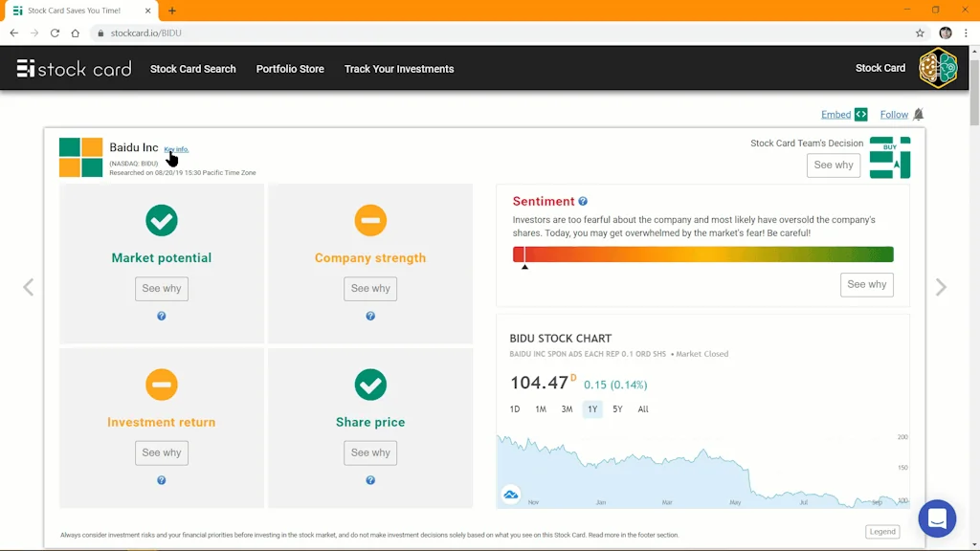Switch chart range to 5Y
The image size is (980, 551).
(x=617, y=409)
